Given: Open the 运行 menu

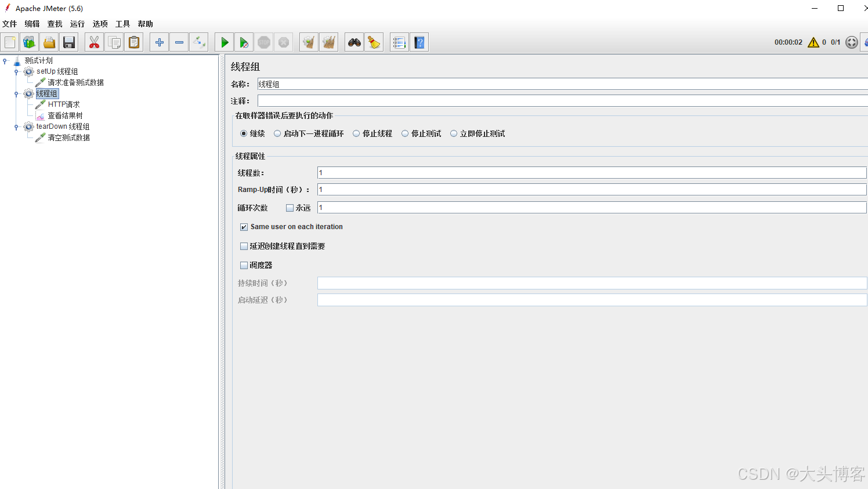Looking at the screenshot, I should pos(78,24).
